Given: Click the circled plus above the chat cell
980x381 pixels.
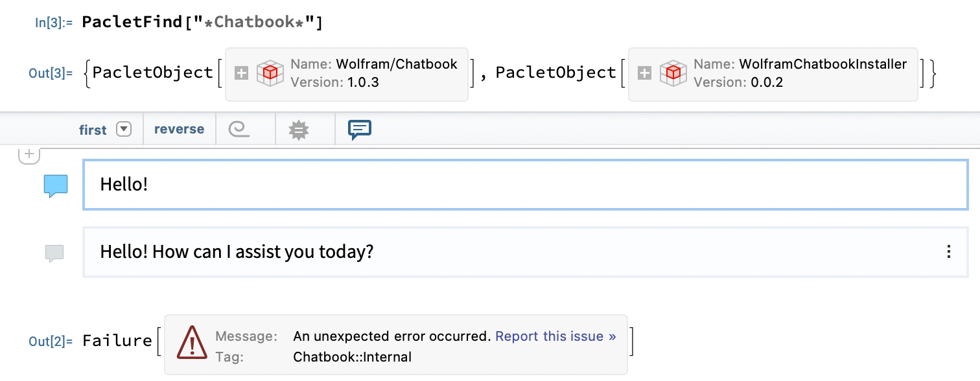Looking at the screenshot, I should point(30,154).
